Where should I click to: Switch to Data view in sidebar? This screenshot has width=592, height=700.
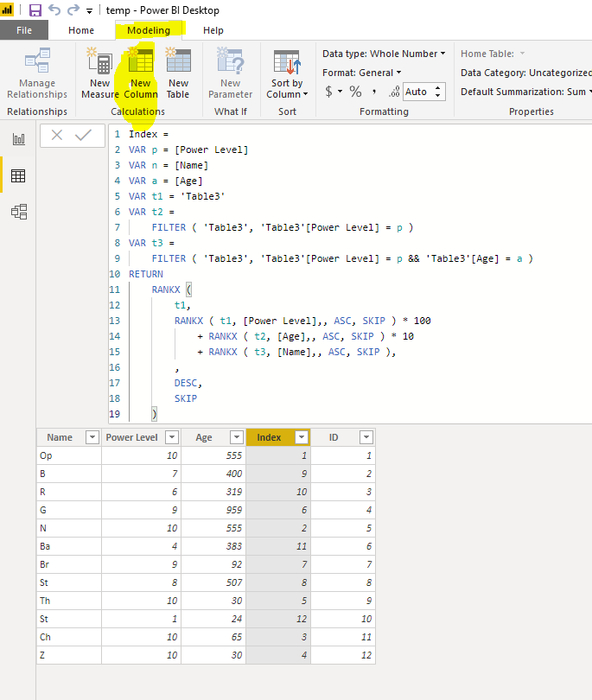click(x=18, y=175)
